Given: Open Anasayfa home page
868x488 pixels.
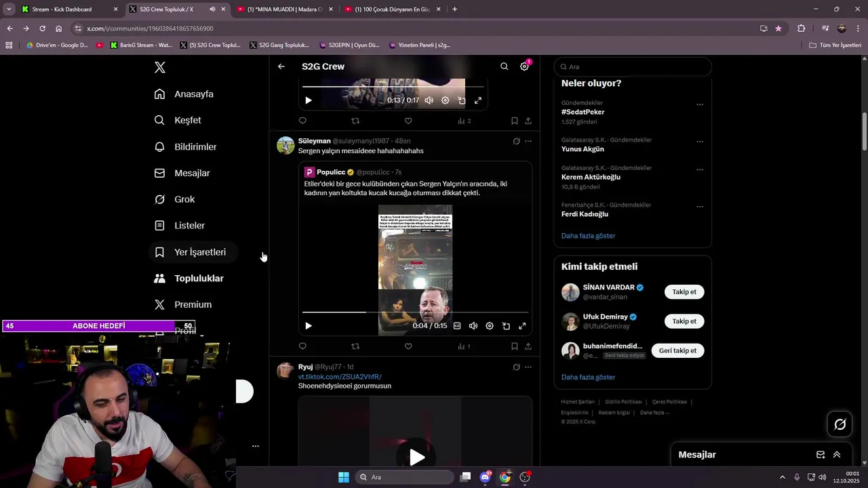Looking at the screenshot, I should pyautogui.click(x=184, y=94).
